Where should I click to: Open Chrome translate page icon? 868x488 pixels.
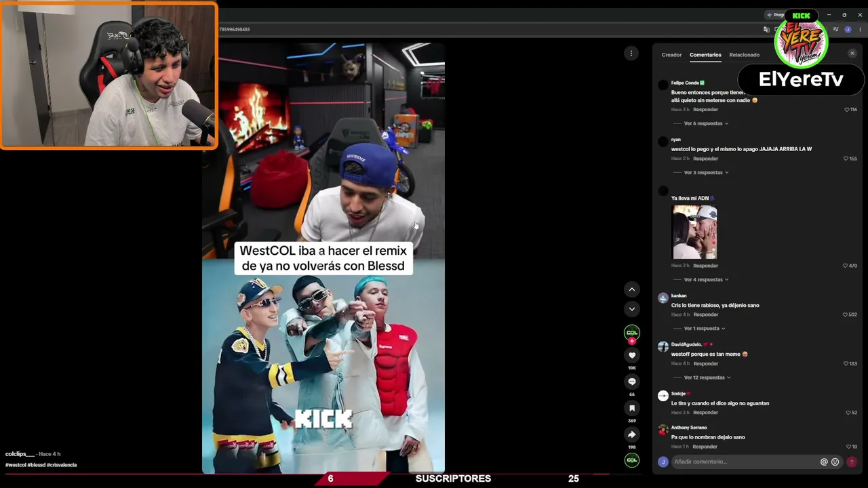point(766,30)
